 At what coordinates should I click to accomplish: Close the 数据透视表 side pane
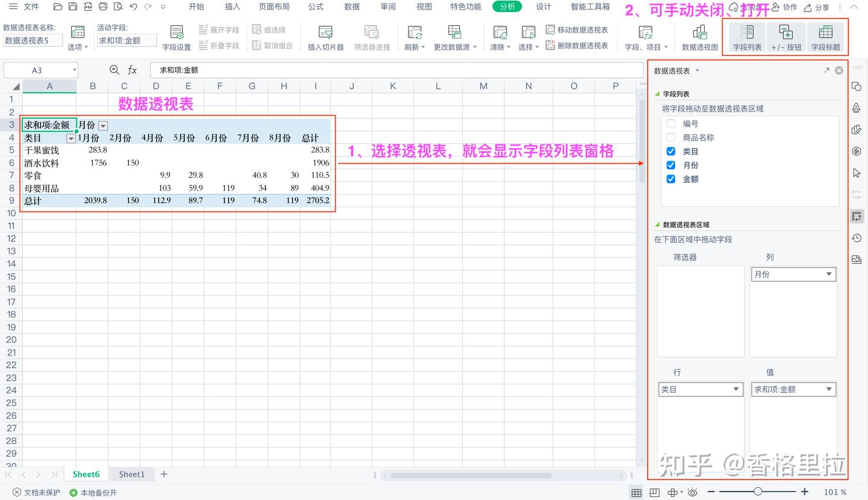[x=839, y=70]
